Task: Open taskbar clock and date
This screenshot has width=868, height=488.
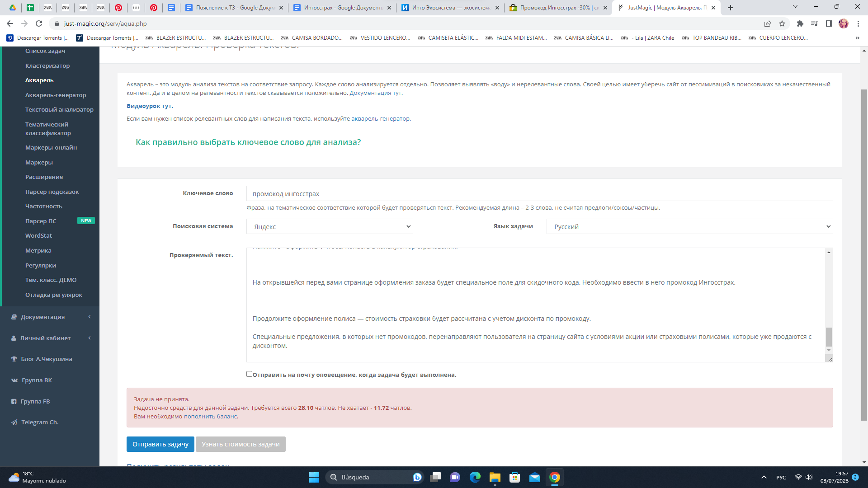Action: point(834,477)
